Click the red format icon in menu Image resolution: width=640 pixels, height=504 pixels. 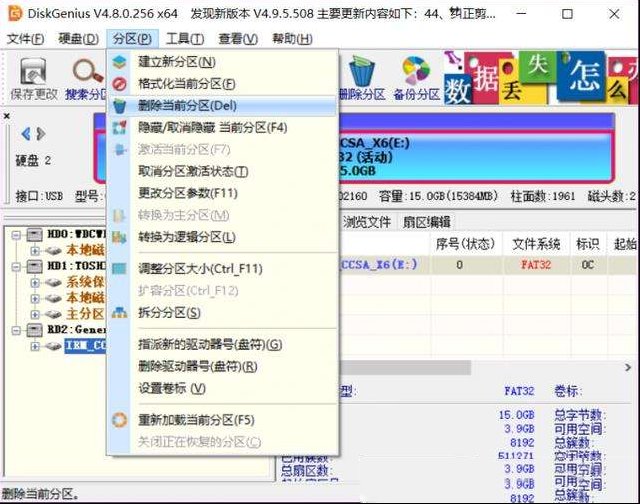(x=120, y=84)
